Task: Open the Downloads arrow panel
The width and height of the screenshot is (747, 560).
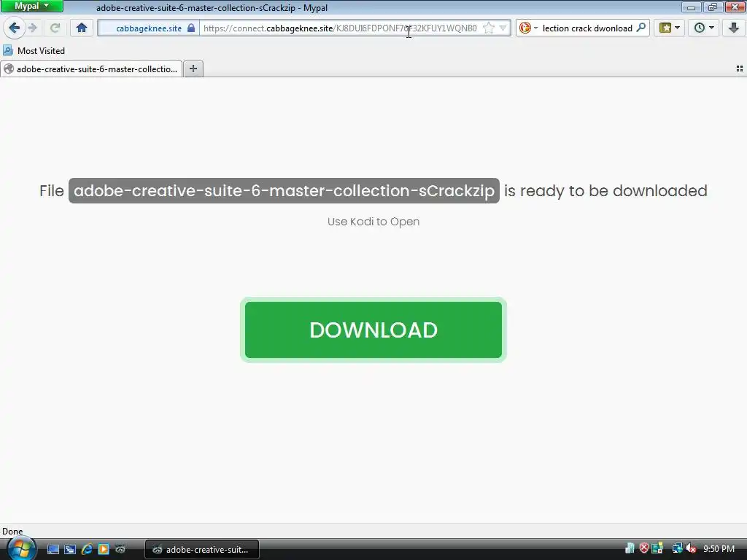Action: pyautogui.click(x=734, y=28)
